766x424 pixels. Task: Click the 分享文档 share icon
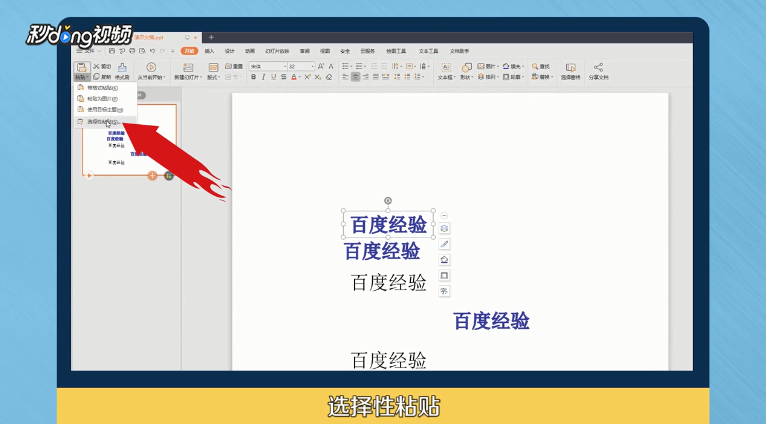point(598,67)
